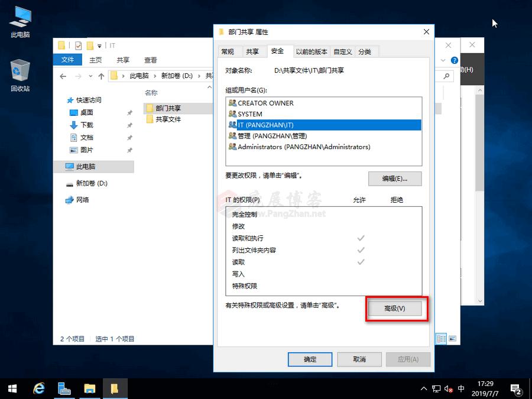Click the Properties icon in the Quick Access Toolbar
The width and height of the screenshot is (532, 399).
click(79, 45)
